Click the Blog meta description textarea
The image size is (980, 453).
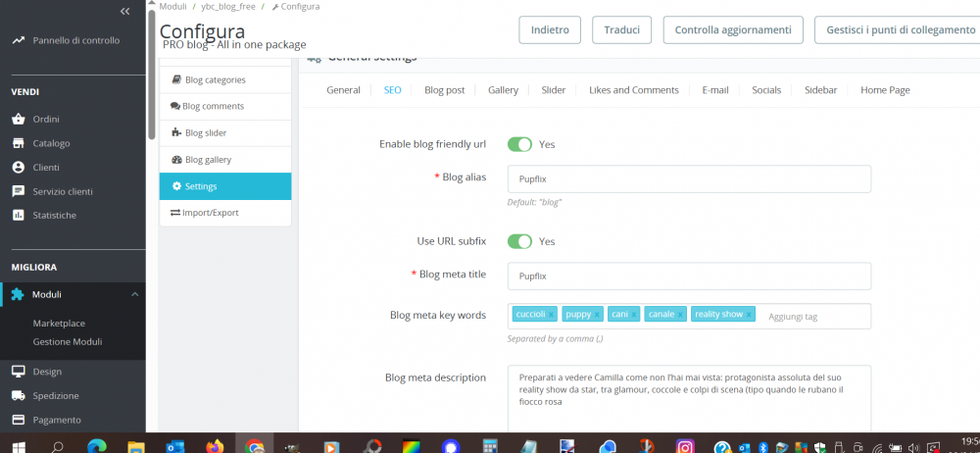[x=689, y=398]
